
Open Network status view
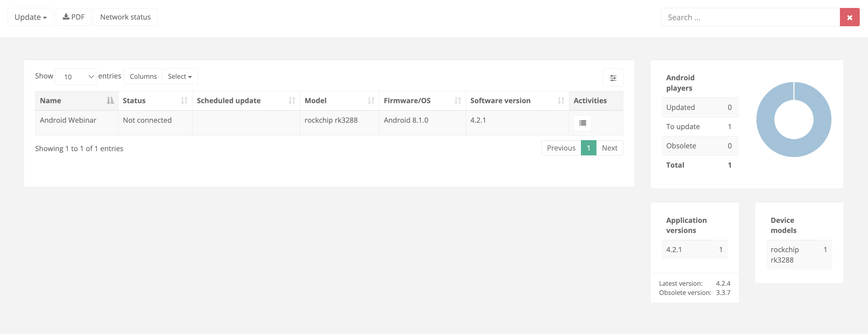tap(125, 17)
